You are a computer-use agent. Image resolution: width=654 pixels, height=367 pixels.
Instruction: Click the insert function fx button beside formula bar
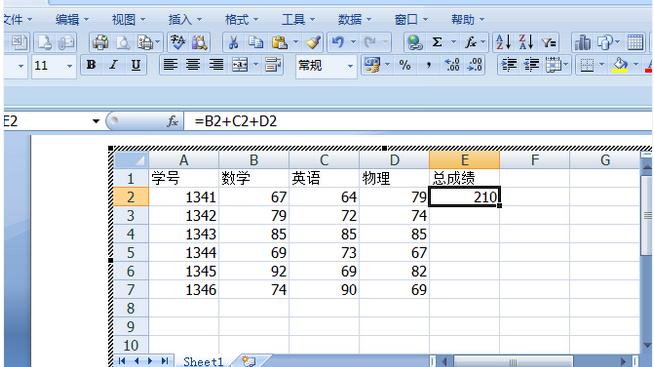pyautogui.click(x=172, y=121)
